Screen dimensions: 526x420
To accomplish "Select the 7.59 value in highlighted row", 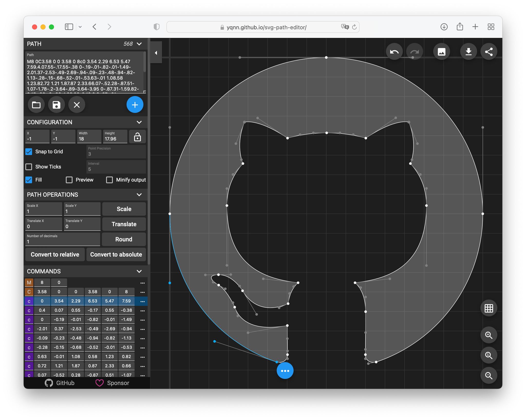I will (126, 301).
